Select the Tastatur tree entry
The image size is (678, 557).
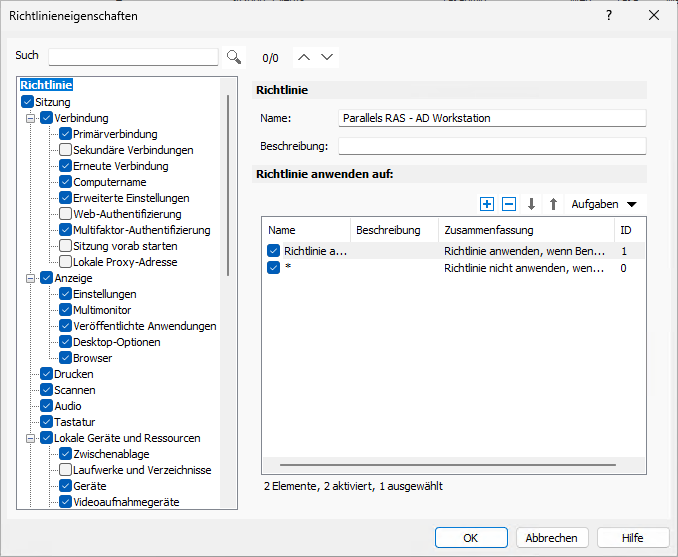click(74, 422)
